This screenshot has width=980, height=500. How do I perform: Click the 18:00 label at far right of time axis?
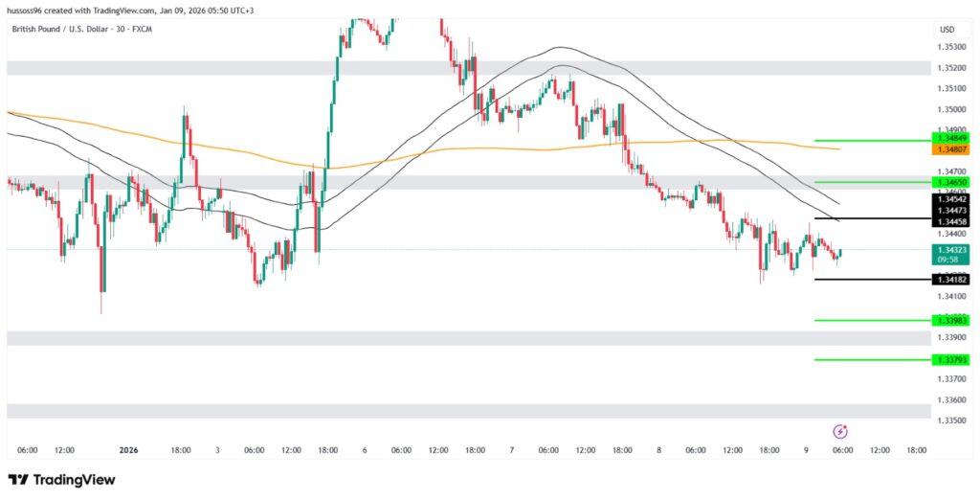[917, 449]
